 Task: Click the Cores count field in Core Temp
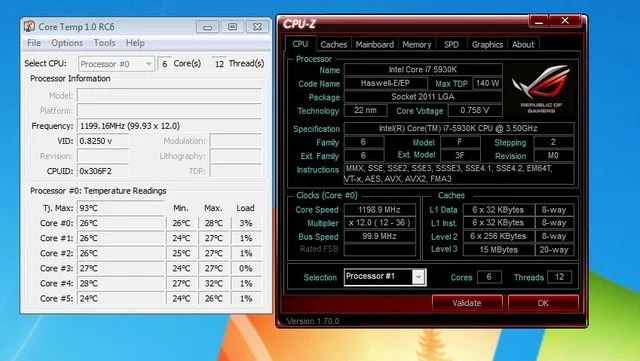pyautogui.click(x=164, y=64)
